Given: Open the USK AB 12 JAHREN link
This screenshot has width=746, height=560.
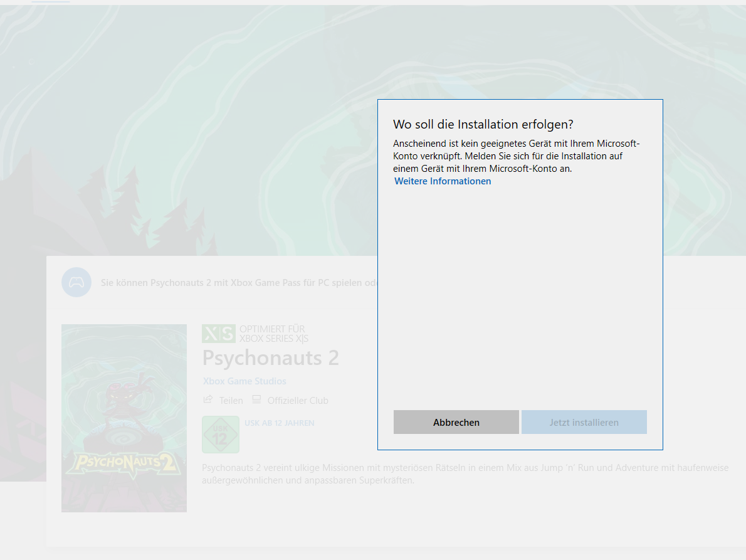Looking at the screenshot, I should coord(279,423).
